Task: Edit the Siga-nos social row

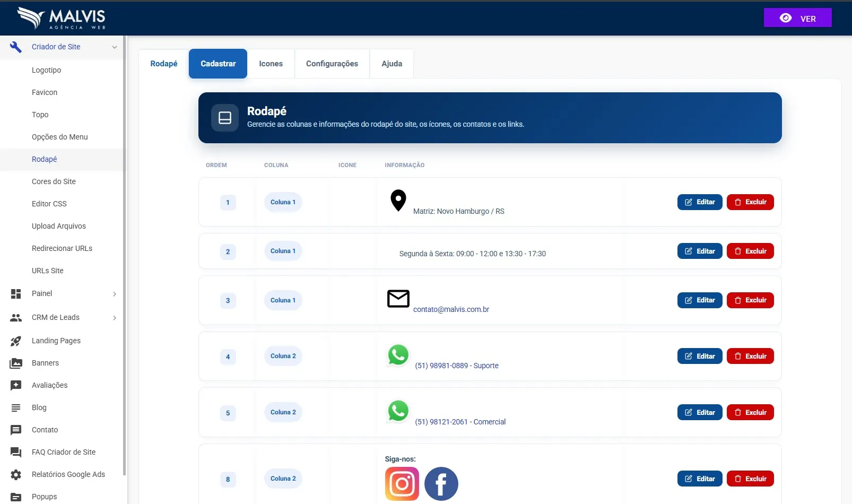Action: pyautogui.click(x=700, y=479)
